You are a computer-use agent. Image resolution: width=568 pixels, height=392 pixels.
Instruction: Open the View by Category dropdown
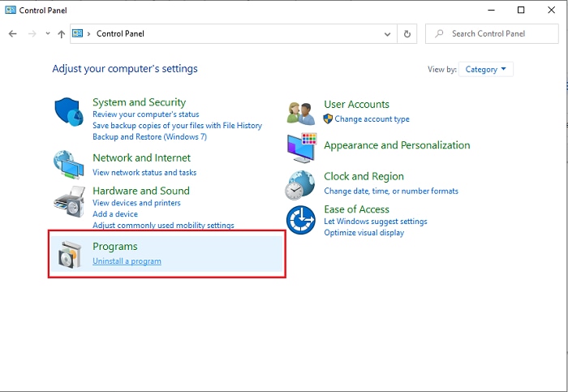click(x=486, y=69)
